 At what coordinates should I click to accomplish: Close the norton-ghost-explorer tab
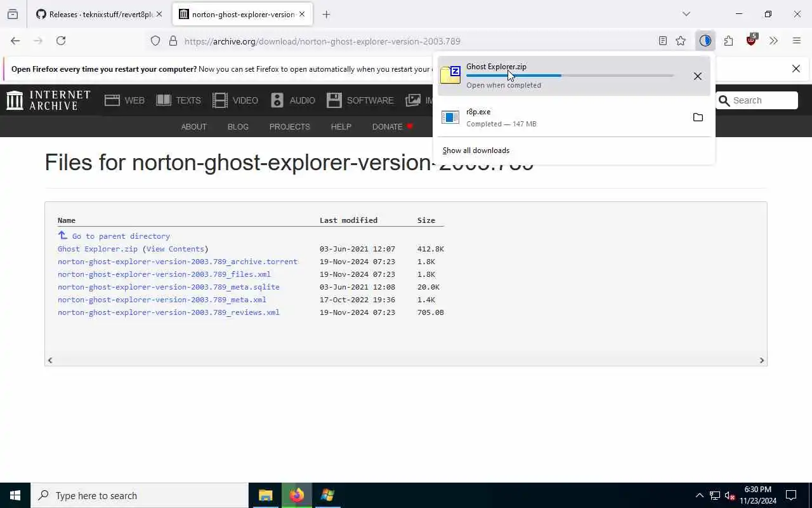(302, 14)
